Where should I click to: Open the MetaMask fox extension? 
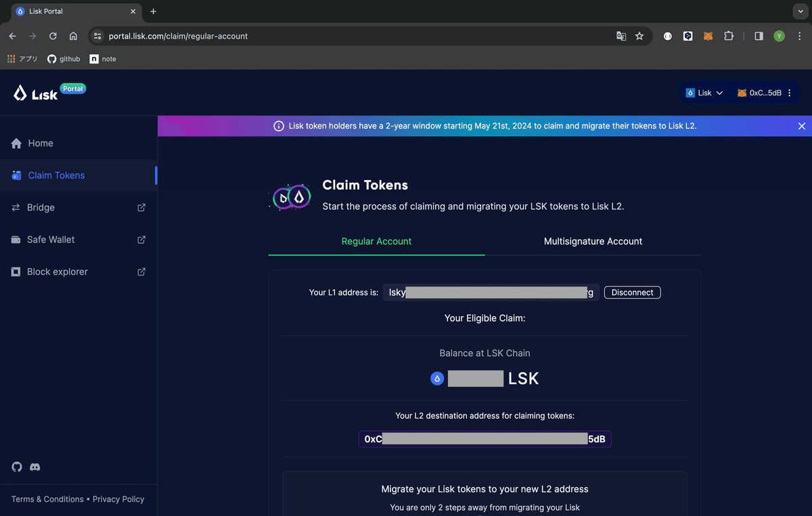point(708,36)
